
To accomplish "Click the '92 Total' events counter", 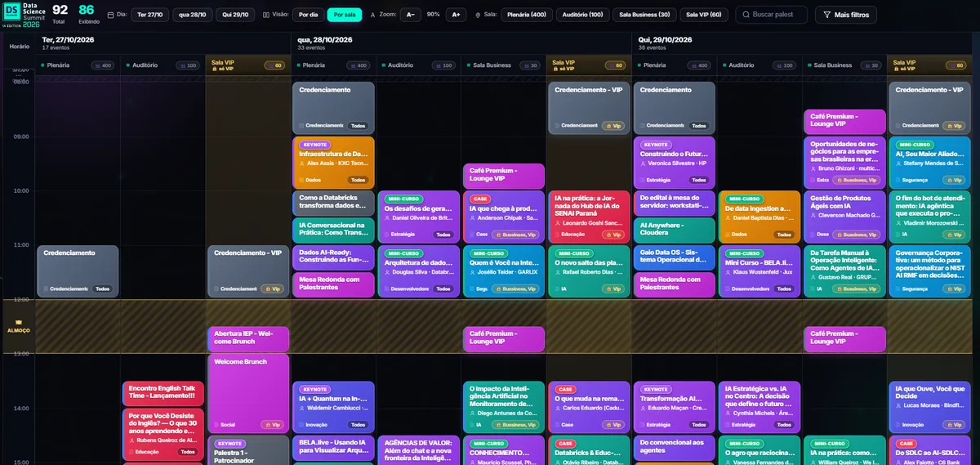I will (60, 14).
